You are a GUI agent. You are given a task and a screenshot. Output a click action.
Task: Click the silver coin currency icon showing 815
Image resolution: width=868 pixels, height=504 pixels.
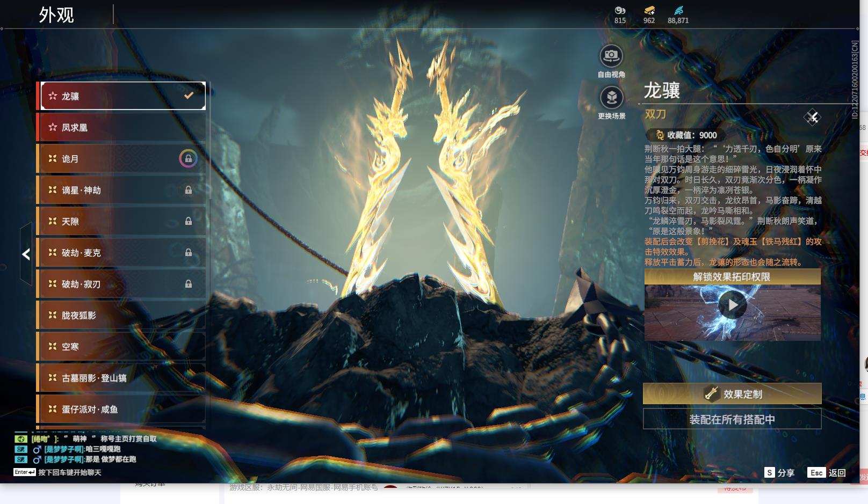620,10
